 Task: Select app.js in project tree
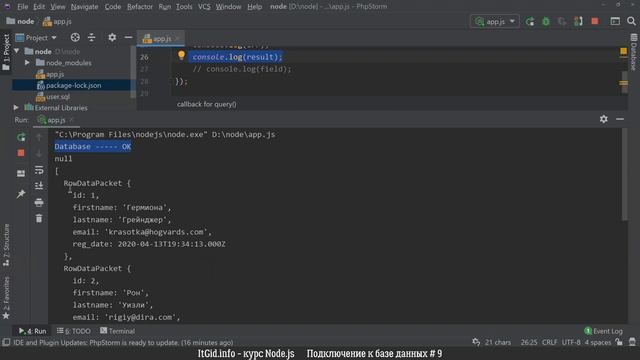pyautogui.click(x=50, y=74)
